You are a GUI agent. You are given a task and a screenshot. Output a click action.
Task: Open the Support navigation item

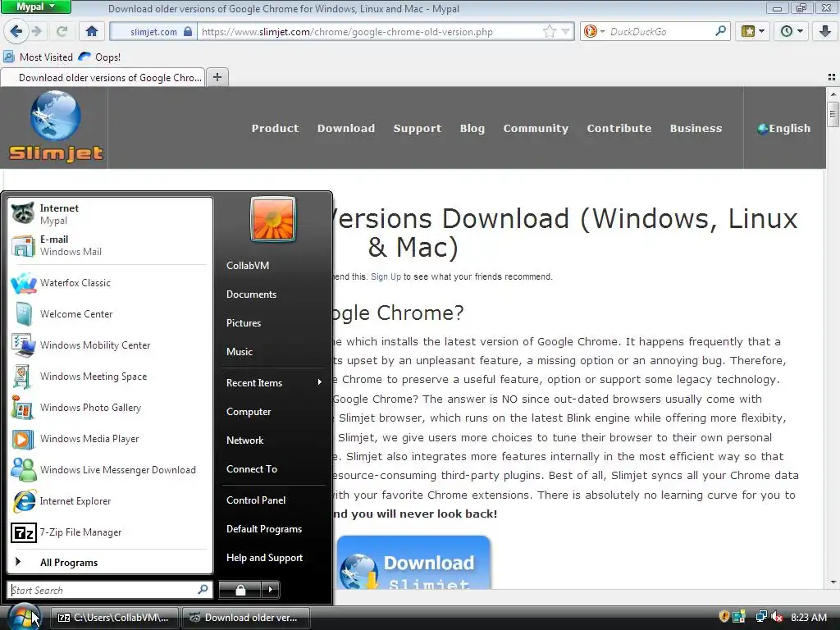tap(418, 128)
